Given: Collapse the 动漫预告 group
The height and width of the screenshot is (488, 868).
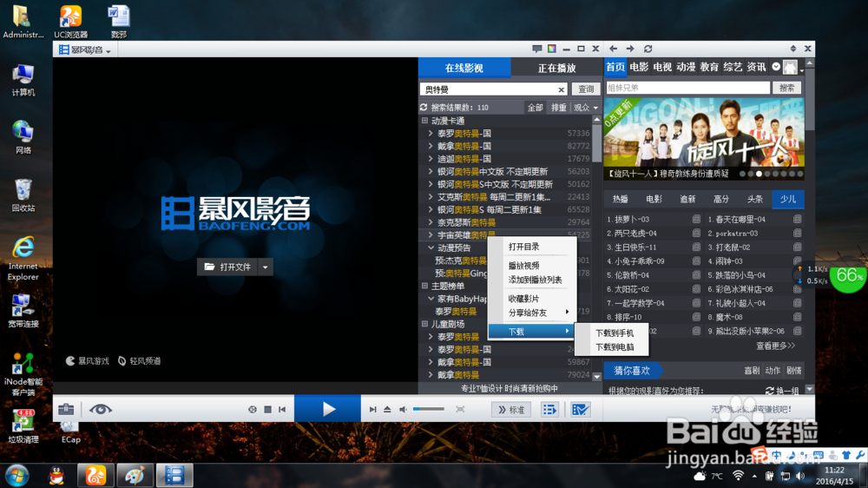Looking at the screenshot, I should click(431, 247).
